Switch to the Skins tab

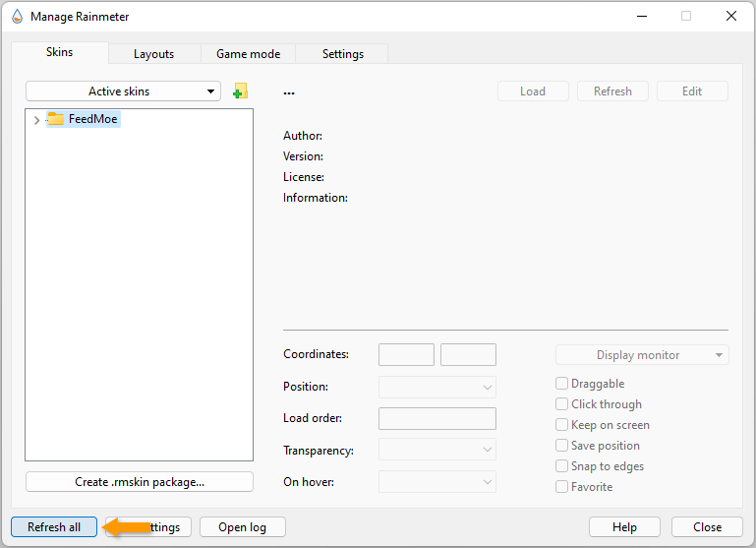pyautogui.click(x=60, y=52)
